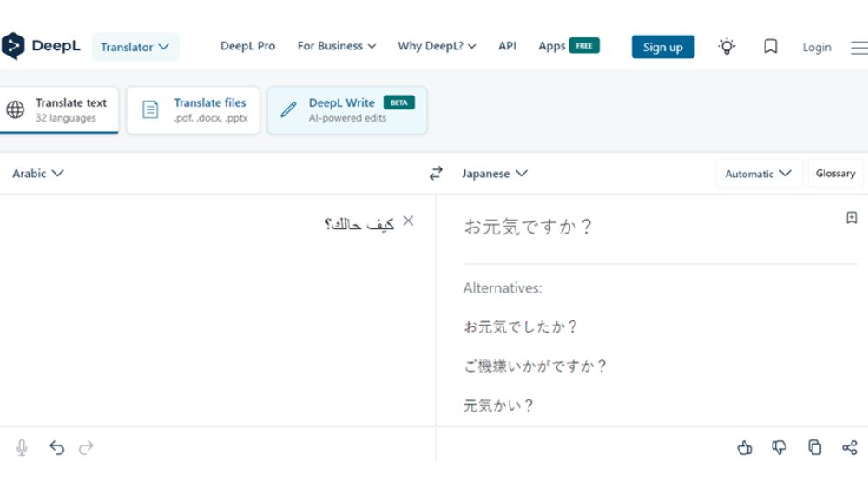This screenshot has width=868, height=488.
Task: Open the Glossary button
Action: pos(835,174)
